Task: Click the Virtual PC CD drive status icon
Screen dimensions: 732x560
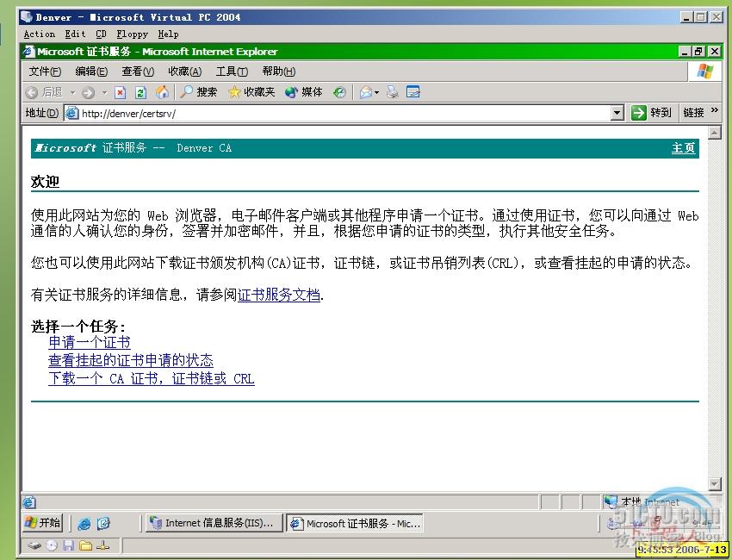Action: 52,545
